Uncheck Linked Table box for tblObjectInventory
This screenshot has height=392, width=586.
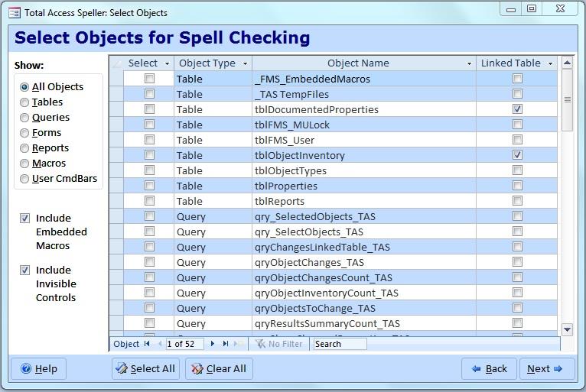point(518,155)
